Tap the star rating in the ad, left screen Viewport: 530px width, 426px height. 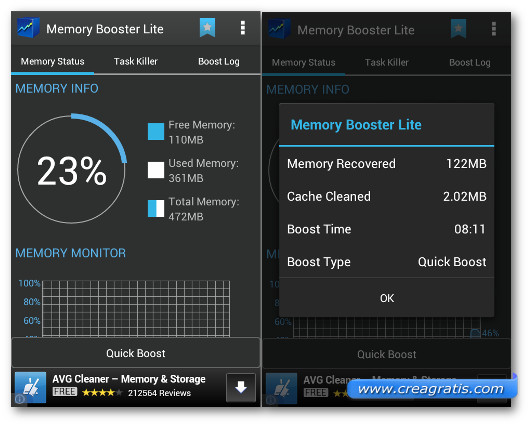click(x=102, y=393)
